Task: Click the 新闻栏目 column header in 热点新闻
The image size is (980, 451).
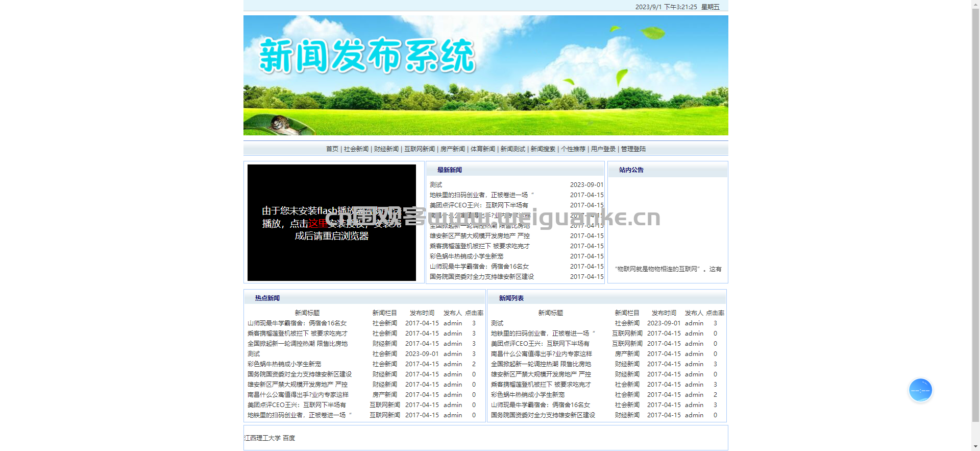Action: [385, 313]
